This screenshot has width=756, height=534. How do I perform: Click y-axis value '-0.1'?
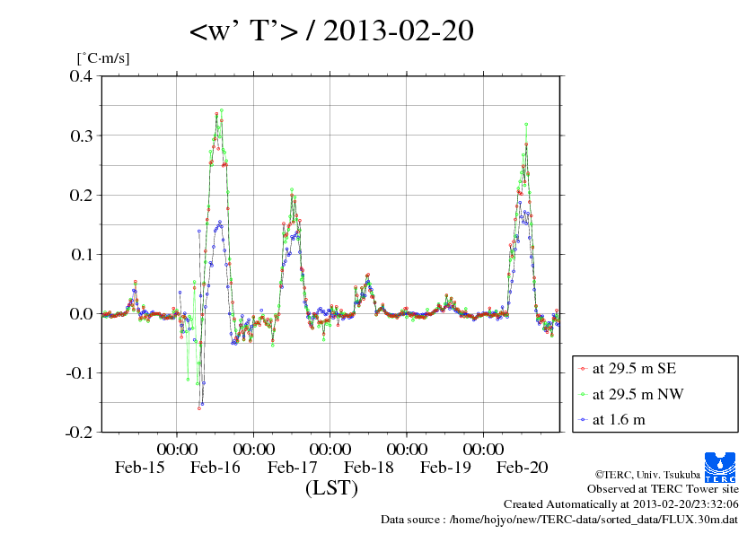tap(79, 373)
